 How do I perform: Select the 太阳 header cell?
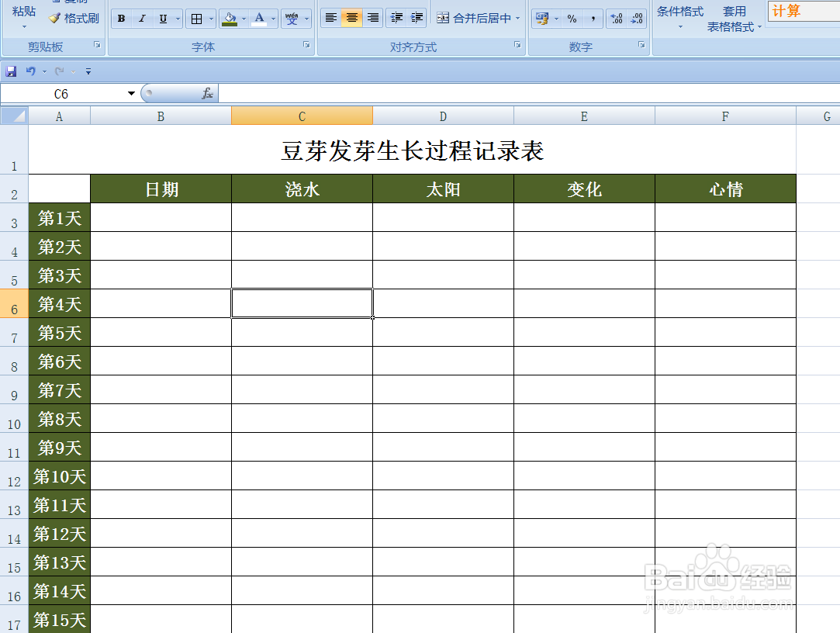pos(443,189)
